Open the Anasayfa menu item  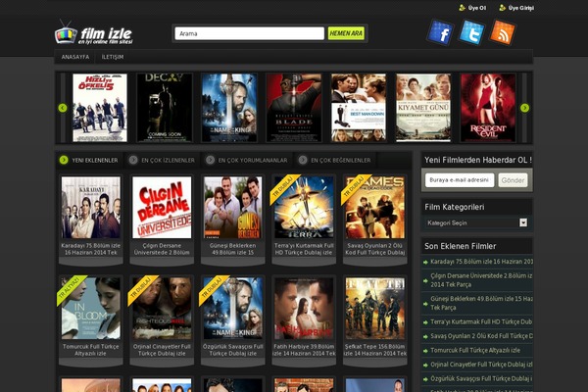[x=75, y=57]
